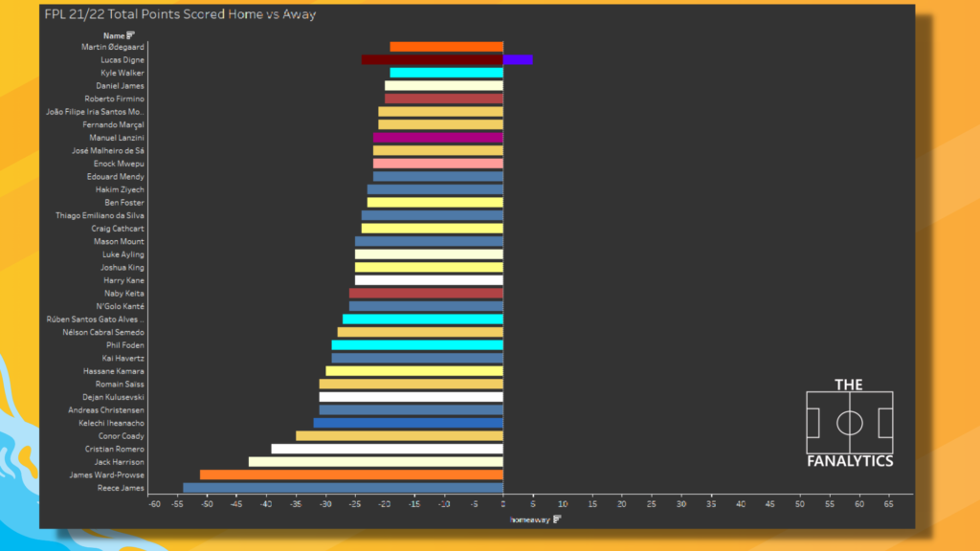Select the Harry Kane white bar
This screenshot has height=551, width=980.
click(x=429, y=280)
